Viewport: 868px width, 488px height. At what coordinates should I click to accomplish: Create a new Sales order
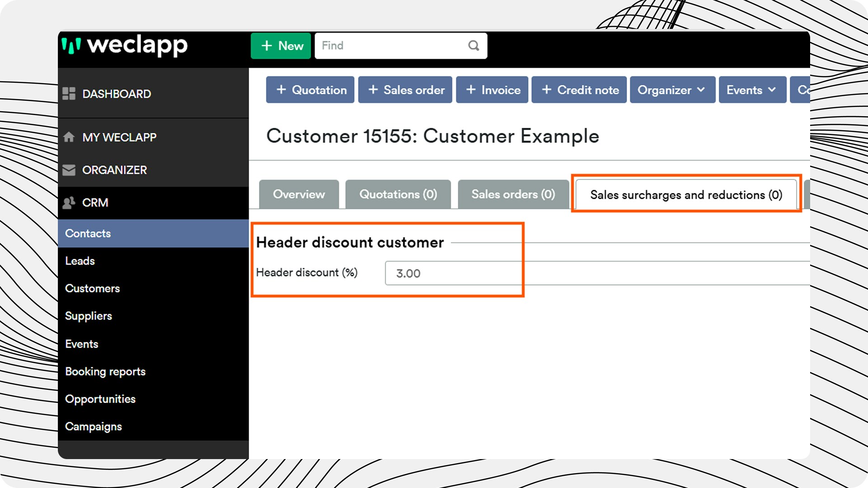[405, 90]
